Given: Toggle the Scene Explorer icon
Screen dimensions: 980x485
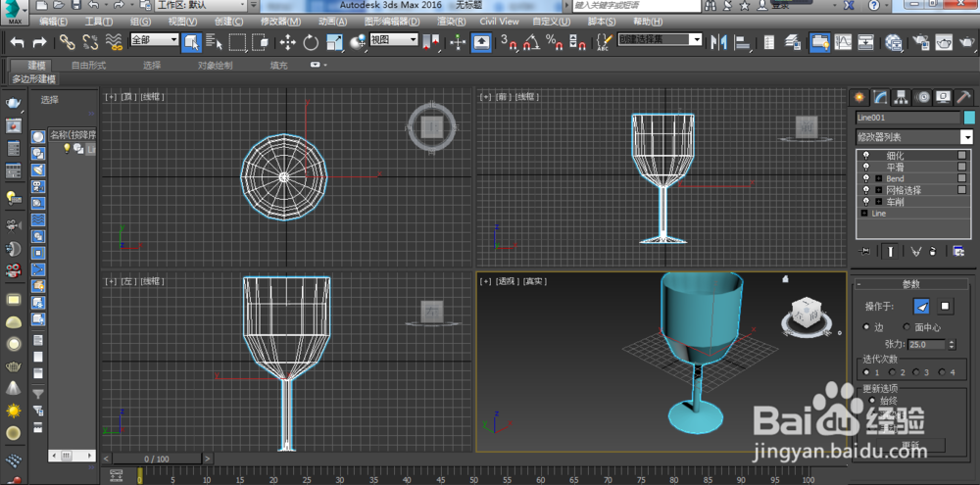Looking at the screenshot, I should (x=770, y=42).
